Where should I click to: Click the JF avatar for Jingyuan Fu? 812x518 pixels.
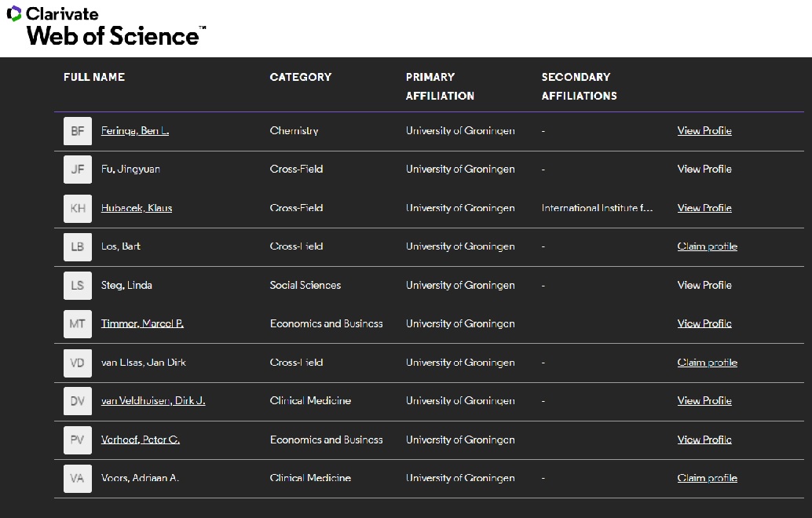(78, 170)
